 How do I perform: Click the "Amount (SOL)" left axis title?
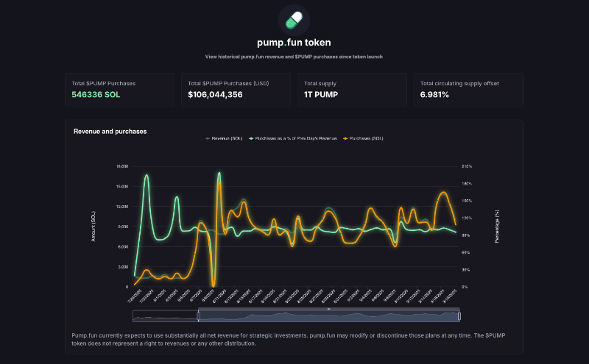click(94, 226)
